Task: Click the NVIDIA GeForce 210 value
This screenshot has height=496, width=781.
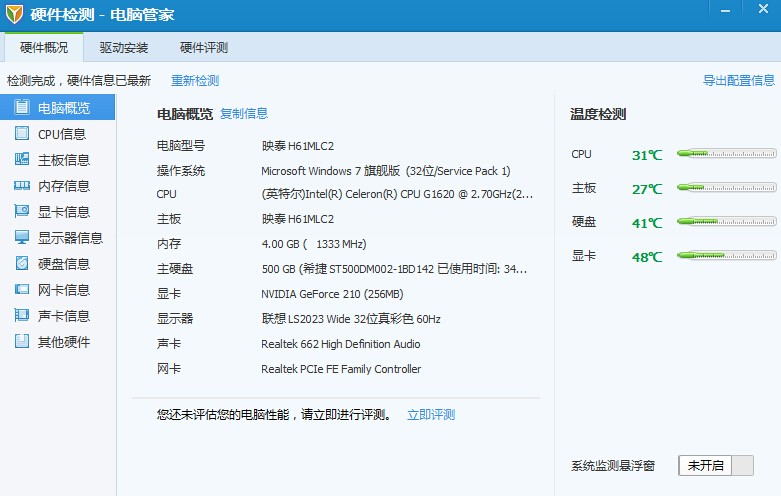Action: coord(332,294)
